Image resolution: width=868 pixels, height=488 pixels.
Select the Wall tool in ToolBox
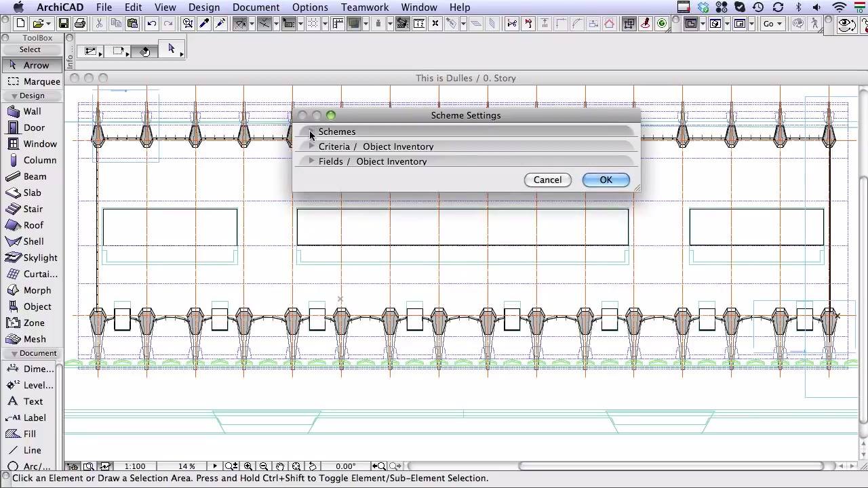click(x=32, y=111)
